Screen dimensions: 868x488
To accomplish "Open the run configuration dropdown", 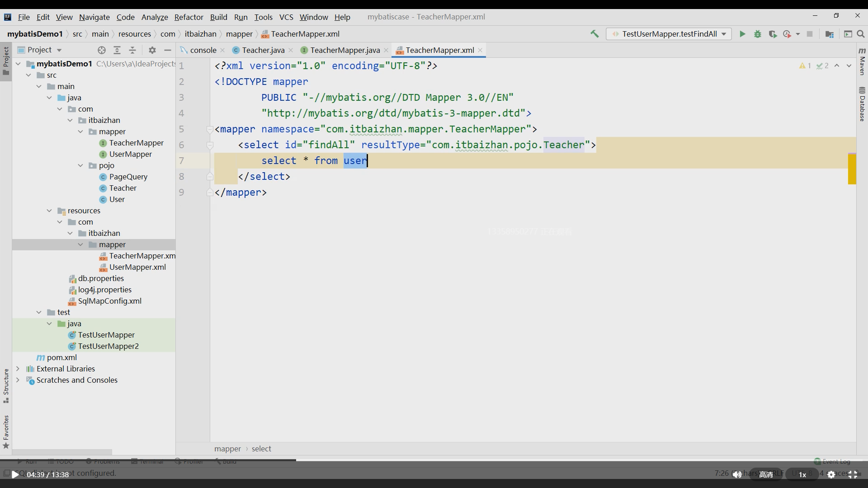I will tap(669, 34).
